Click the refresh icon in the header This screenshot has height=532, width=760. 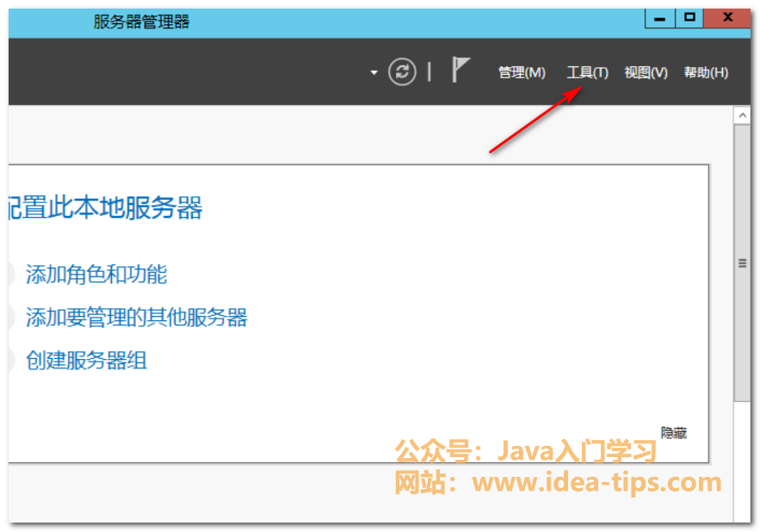pyautogui.click(x=402, y=71)
